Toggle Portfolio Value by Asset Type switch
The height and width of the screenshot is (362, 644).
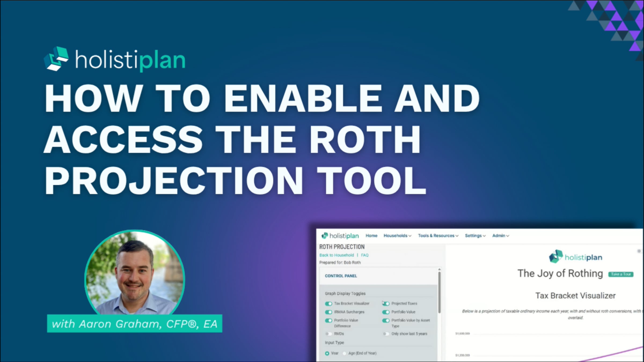pos(386,320)
